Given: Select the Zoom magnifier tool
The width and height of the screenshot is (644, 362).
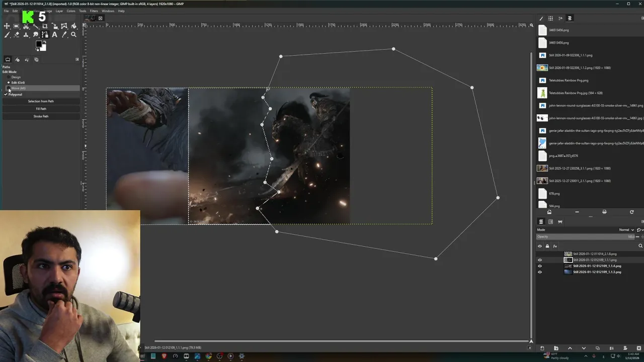Looking at the screenshot, I should pos(73,35).
